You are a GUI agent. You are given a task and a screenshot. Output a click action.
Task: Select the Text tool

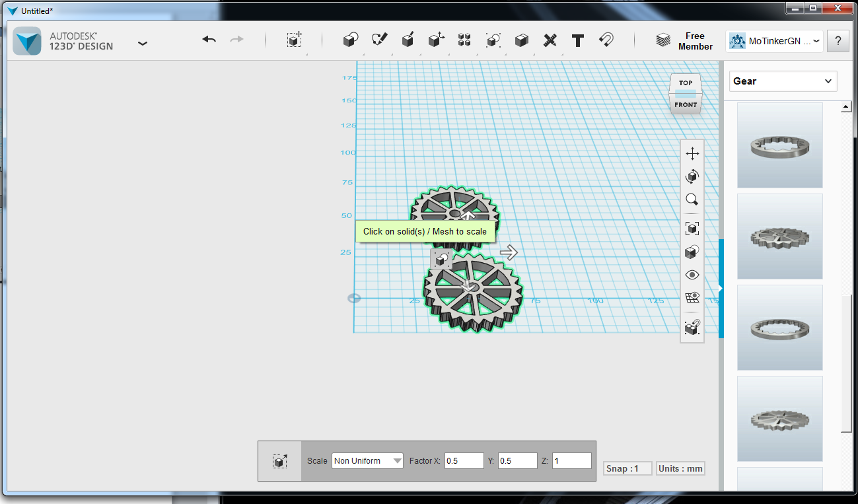tap(578, 40)
